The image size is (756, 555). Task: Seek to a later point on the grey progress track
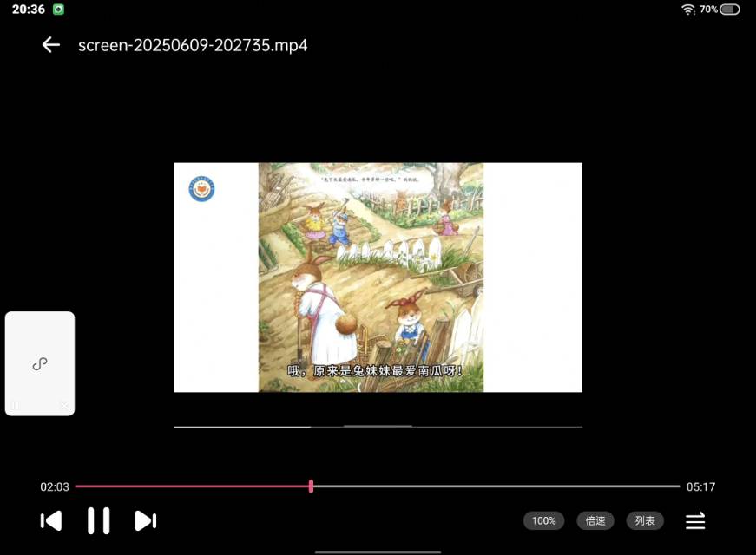[x=496, y=486]
